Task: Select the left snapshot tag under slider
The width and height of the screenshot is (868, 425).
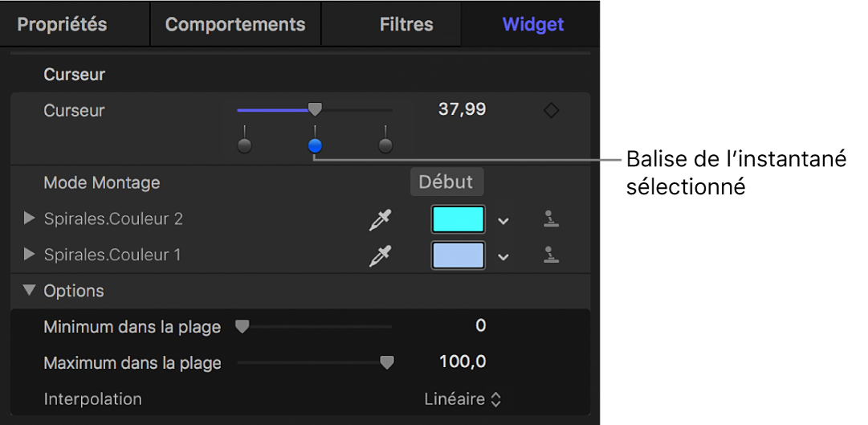Action: tap(245, 145)
